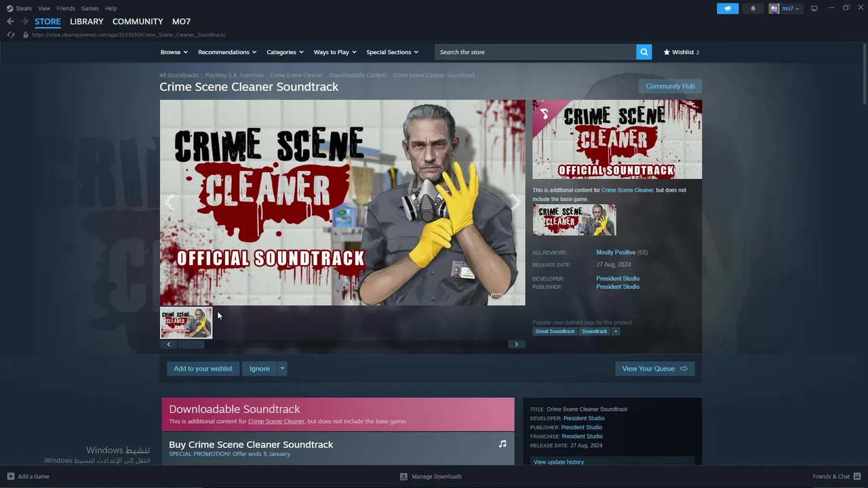This screenshot has height=488, width=868.
Task: Open View update history link
Action: [558, 462]
